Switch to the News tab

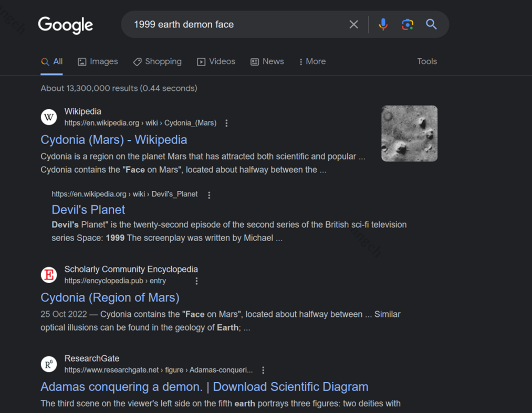pos(267,61)
